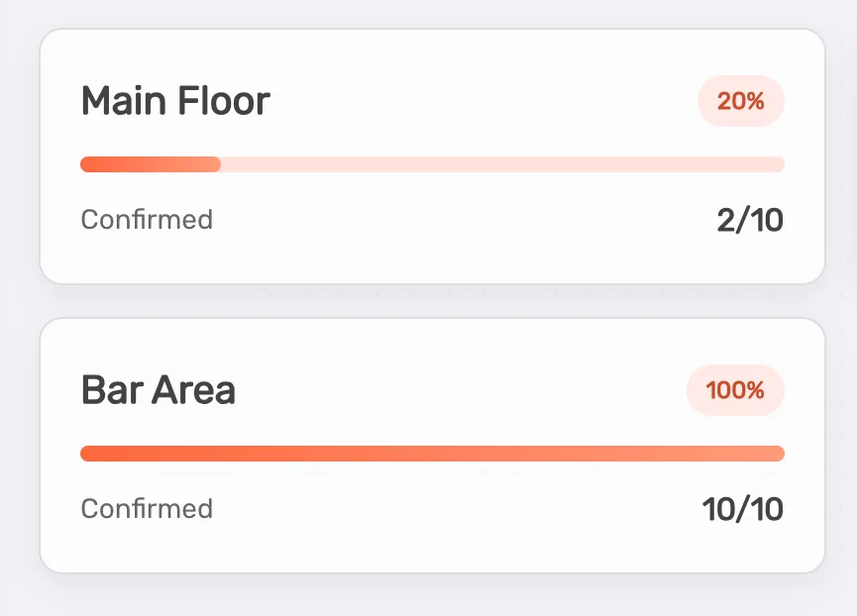
Task: Click the left rounded end of Bar Area bar
Action: pyautogui.click(x=86, y=454)
